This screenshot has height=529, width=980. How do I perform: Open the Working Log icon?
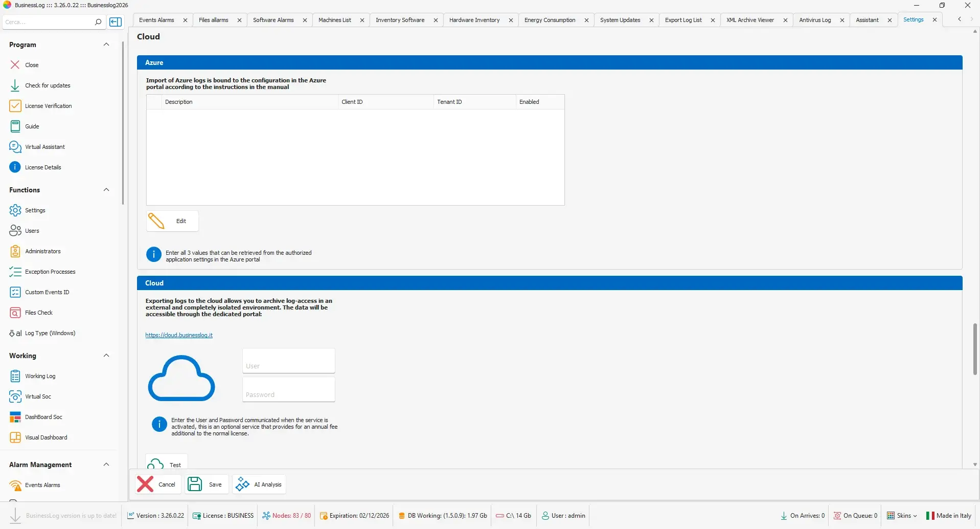(x=15, y=376)
